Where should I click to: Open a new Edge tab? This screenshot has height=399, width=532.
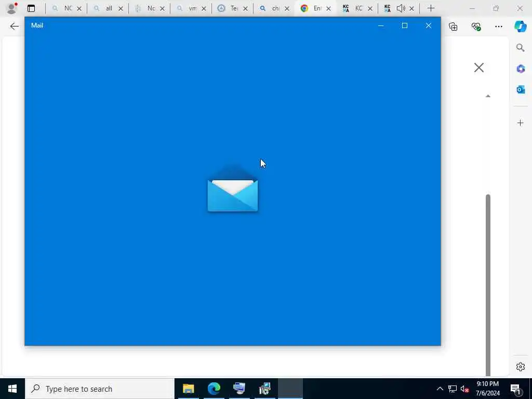click(431, 8)
